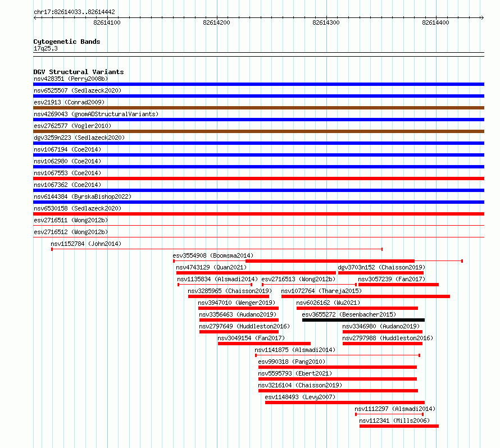Open the nsv1135834 (Alsmadi2014) label
This screenshot has width=500, height=448.
click(217, 279)
